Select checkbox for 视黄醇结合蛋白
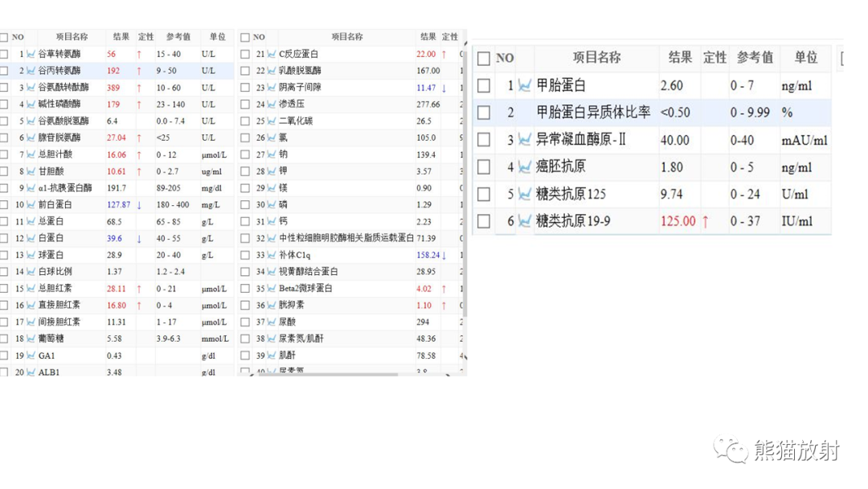This screenshot has width=868, height=489. click(245, 271)
